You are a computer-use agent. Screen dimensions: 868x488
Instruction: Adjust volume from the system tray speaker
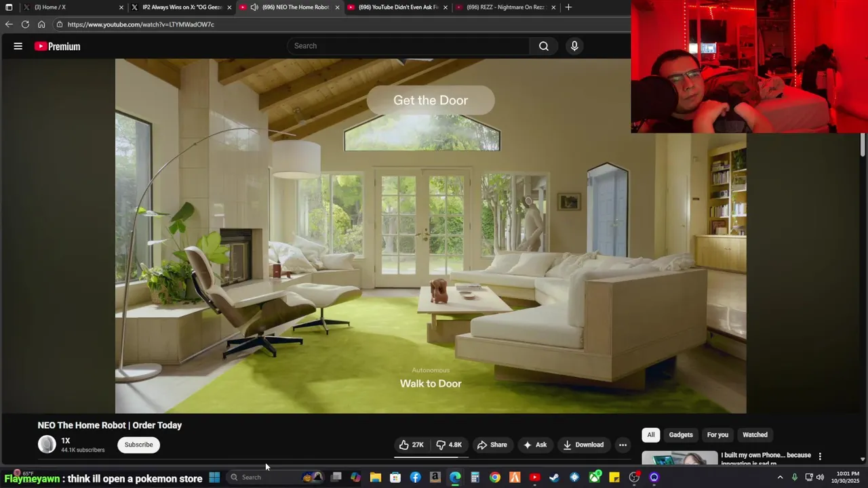click(x=820, y=477)
